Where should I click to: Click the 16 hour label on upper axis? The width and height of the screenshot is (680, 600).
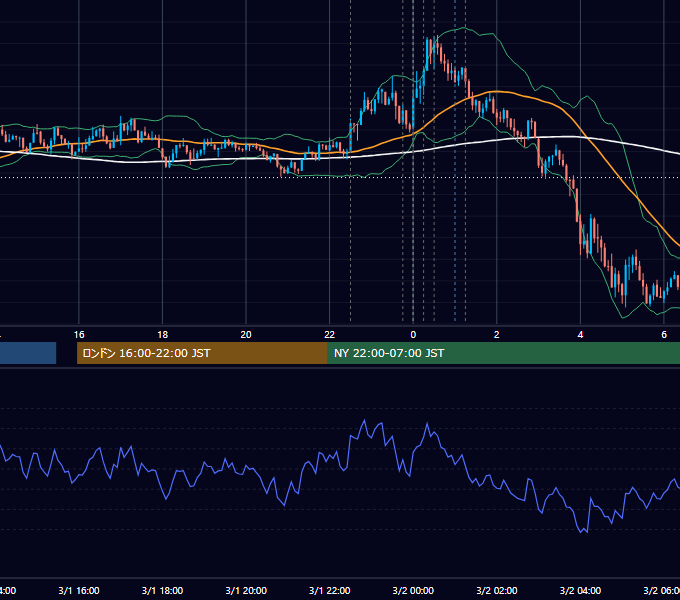[x=79, y=335]
